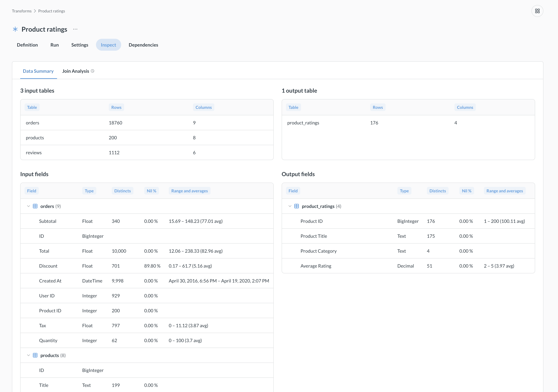Click the table icon beside the products group

(x=35, y=355)
